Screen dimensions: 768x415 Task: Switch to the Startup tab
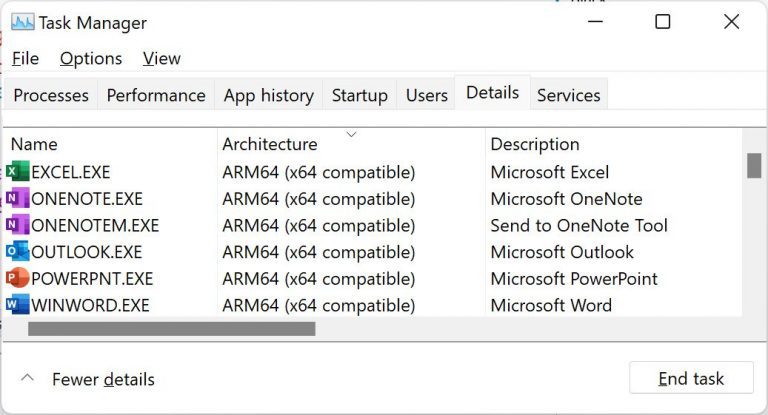point(359,95)
